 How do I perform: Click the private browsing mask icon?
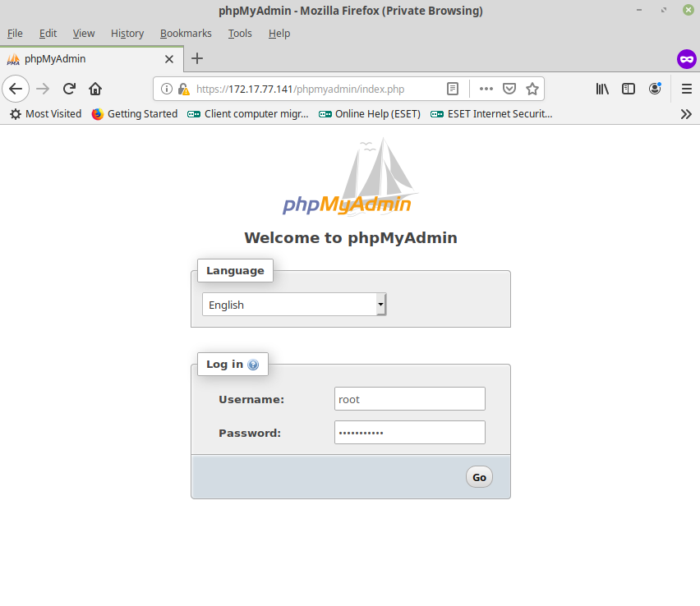point(687,59)
